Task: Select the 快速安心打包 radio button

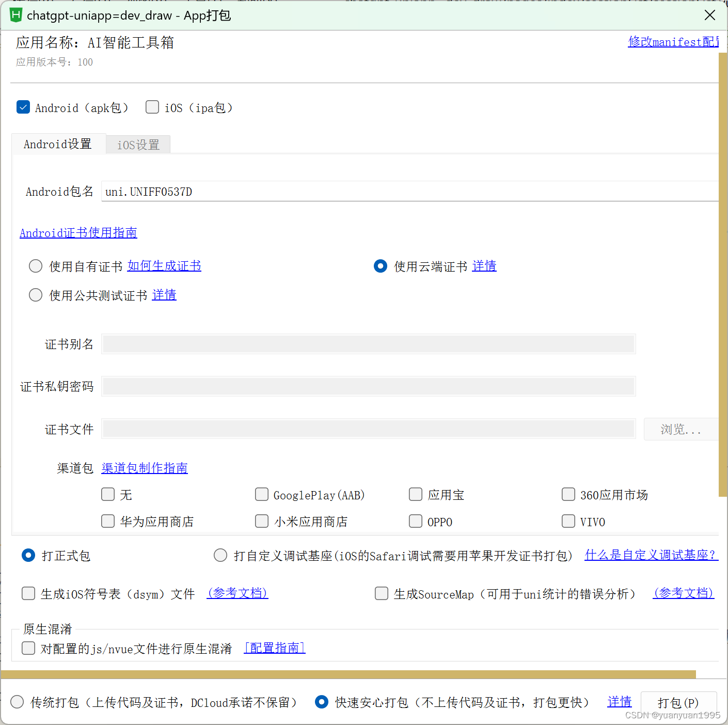Action: tap(322, 702)
